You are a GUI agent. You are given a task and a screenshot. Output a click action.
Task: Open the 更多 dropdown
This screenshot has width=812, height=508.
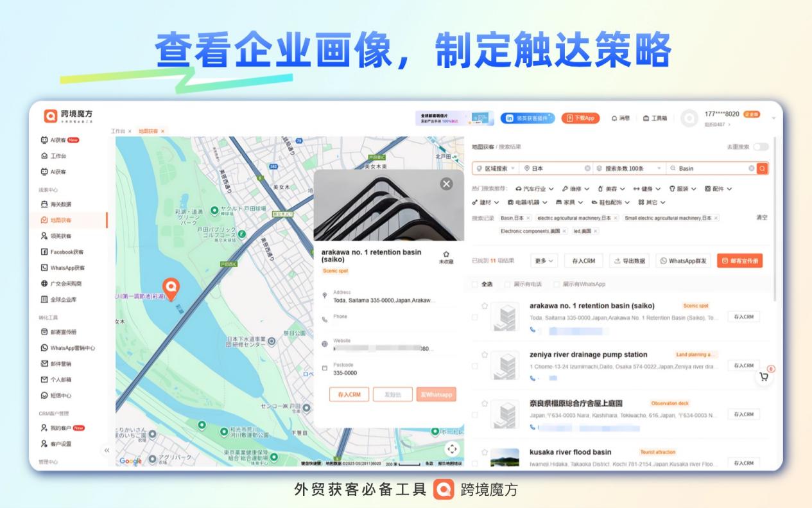pos(544,261)
